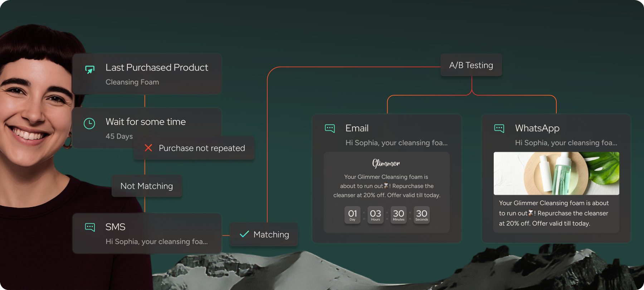
Task: Click the Last Purchased Product cursor icon
Action: [x=90, y=69]
